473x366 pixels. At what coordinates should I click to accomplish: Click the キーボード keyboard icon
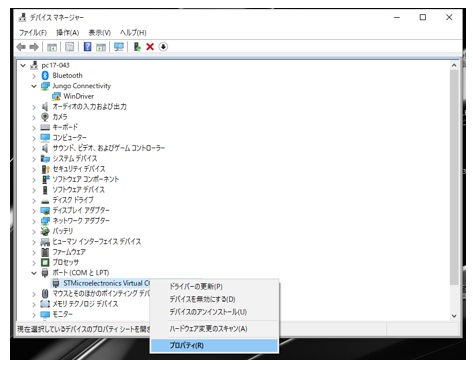pyautogui.click(x=45, y=127)
